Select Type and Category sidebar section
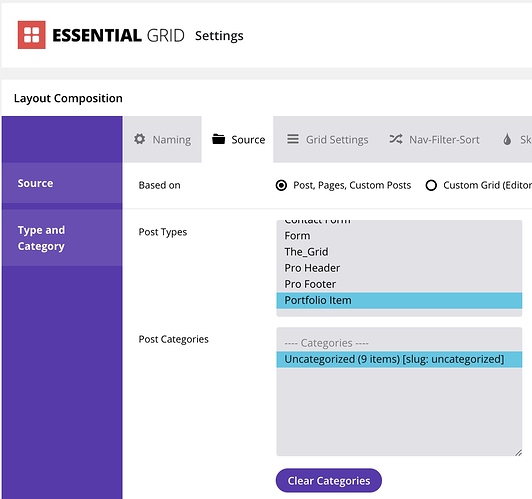The width and height of the screenshot is (532, 499). [x=62, y=238]
